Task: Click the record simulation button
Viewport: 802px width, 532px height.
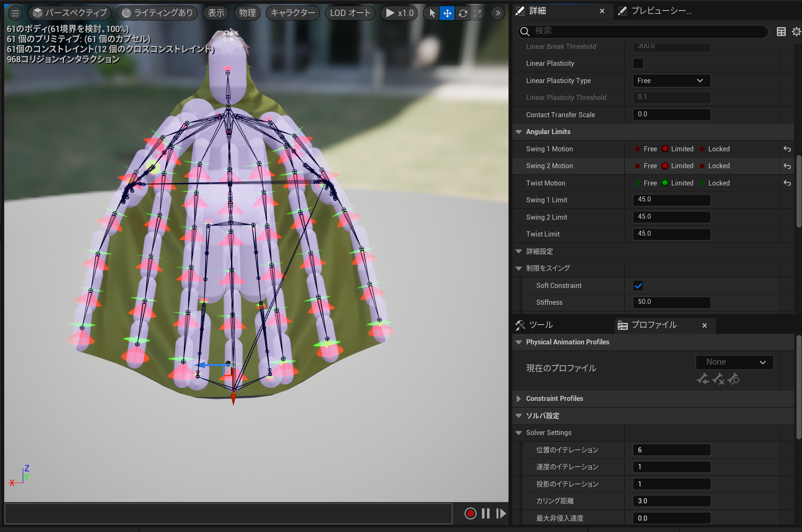Action: point(470,513)
